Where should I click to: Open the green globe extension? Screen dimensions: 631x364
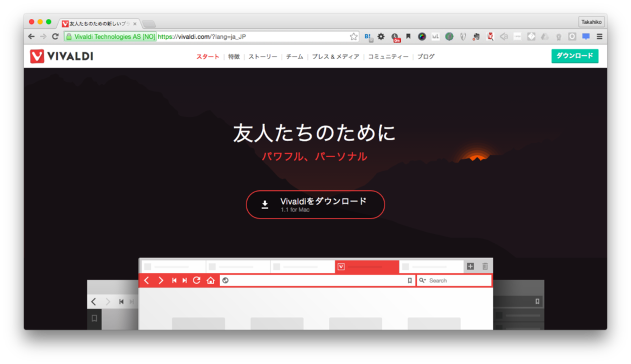pyautogui.click(x=449, y=36)
